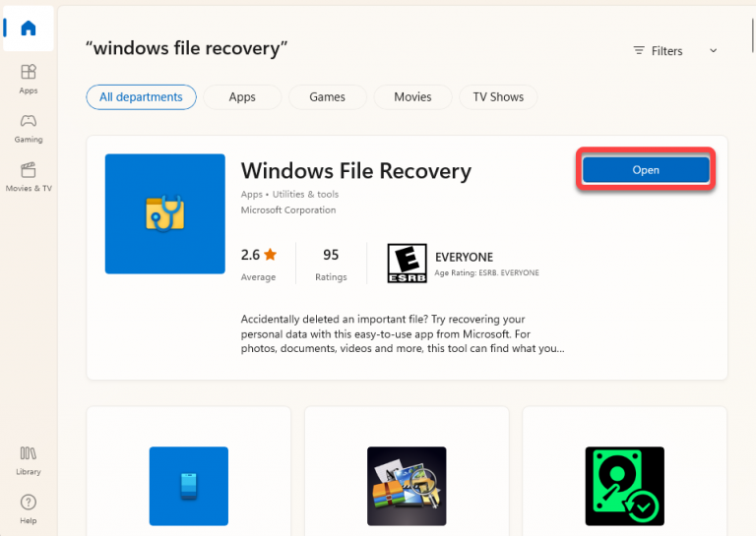Click the orange rating star
Image resolution: width=756 pixels, height=536 pixels.
coord(271,254)
